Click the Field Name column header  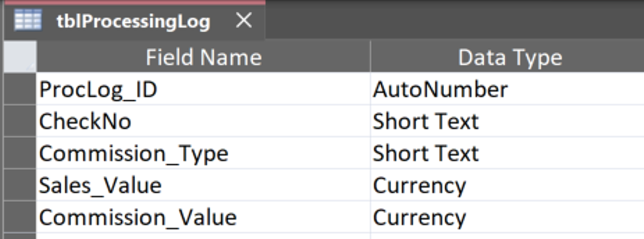click(x=203, y=57)
